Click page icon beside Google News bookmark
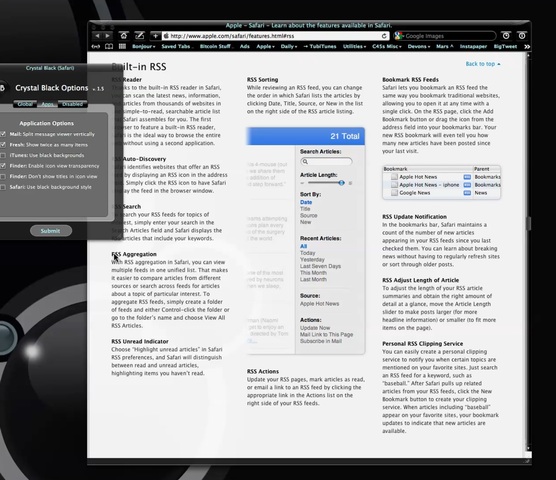The height and width of the screenshot is (480, 556). point(394,193)
